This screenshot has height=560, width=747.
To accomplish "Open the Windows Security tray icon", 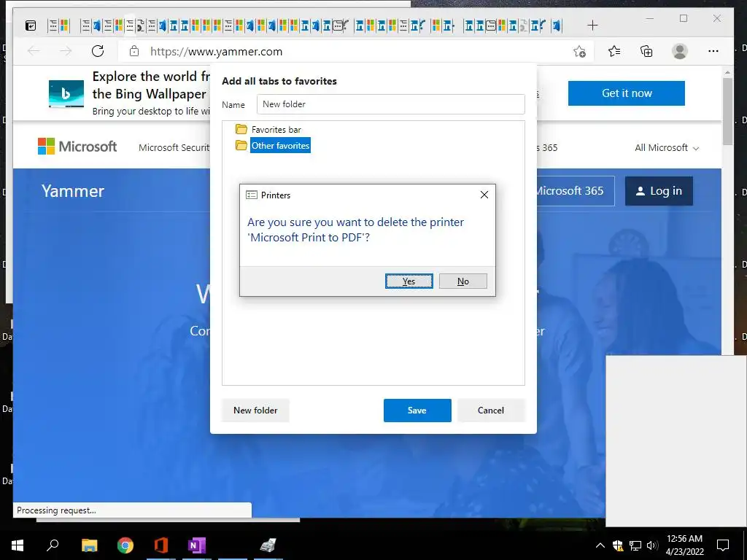I will pyautogui.click(x=618, y=545).
